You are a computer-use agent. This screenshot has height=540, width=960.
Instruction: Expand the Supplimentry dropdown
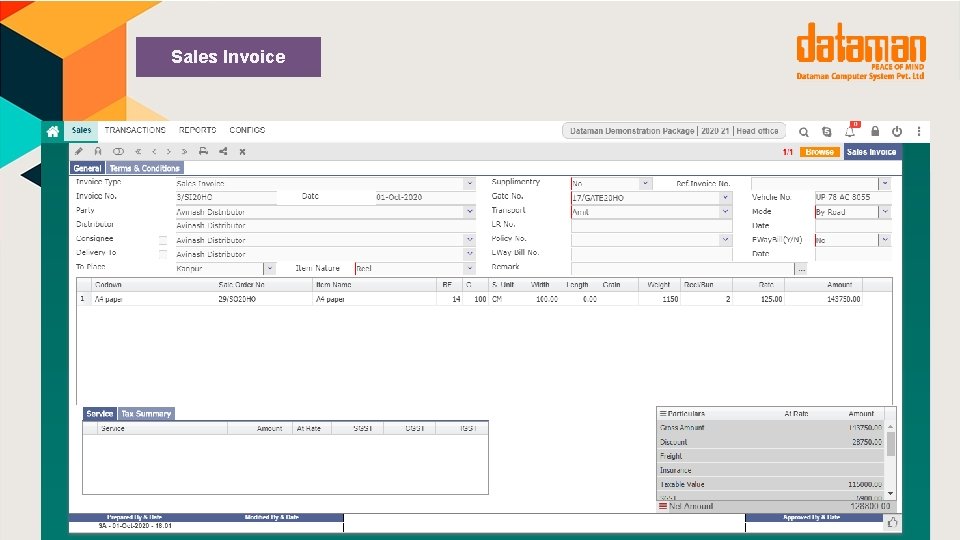tap(645, 183)
